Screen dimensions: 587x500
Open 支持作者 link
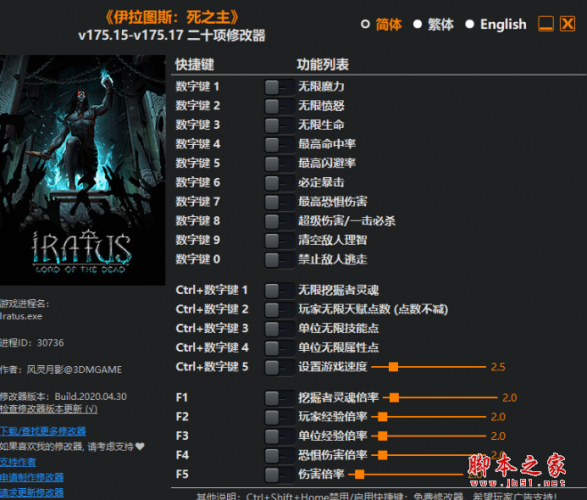point(18,462)
